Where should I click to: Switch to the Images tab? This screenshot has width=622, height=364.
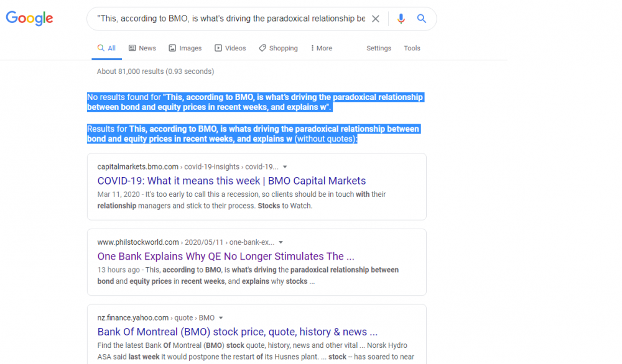pos(185,48)
